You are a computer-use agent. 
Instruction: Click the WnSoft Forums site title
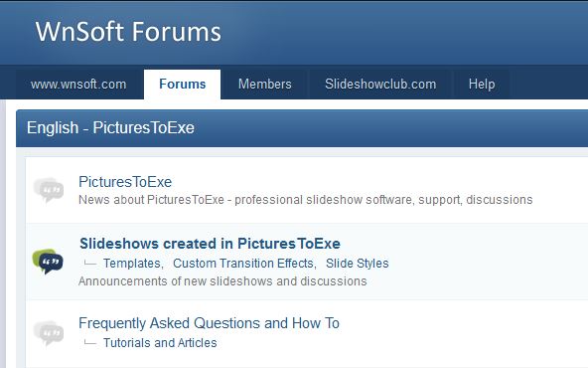[128, 31]
